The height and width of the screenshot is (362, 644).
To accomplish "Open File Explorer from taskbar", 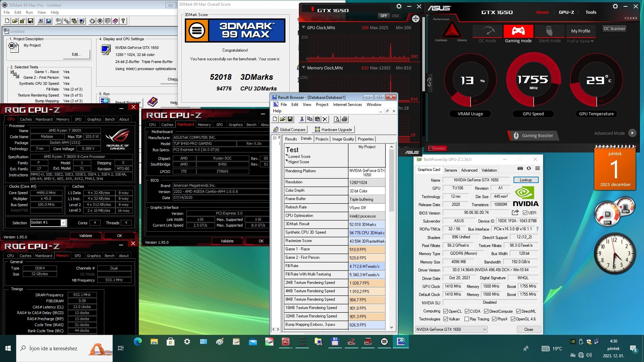I will pos(154,342).
